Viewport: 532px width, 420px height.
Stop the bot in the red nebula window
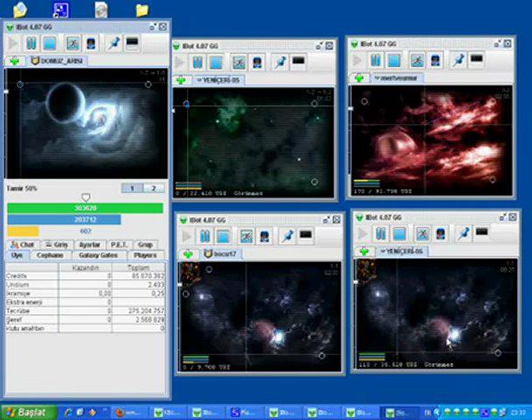(395, 60)
